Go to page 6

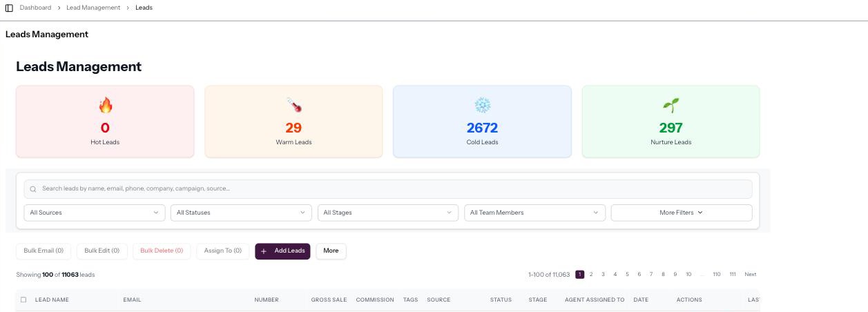[x=639, y=275]
